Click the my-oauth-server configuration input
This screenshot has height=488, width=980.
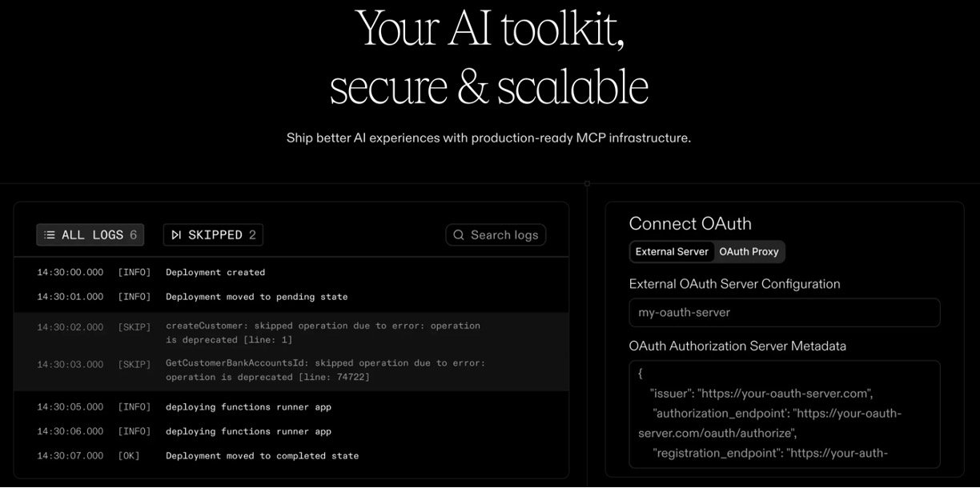(784, 313)
